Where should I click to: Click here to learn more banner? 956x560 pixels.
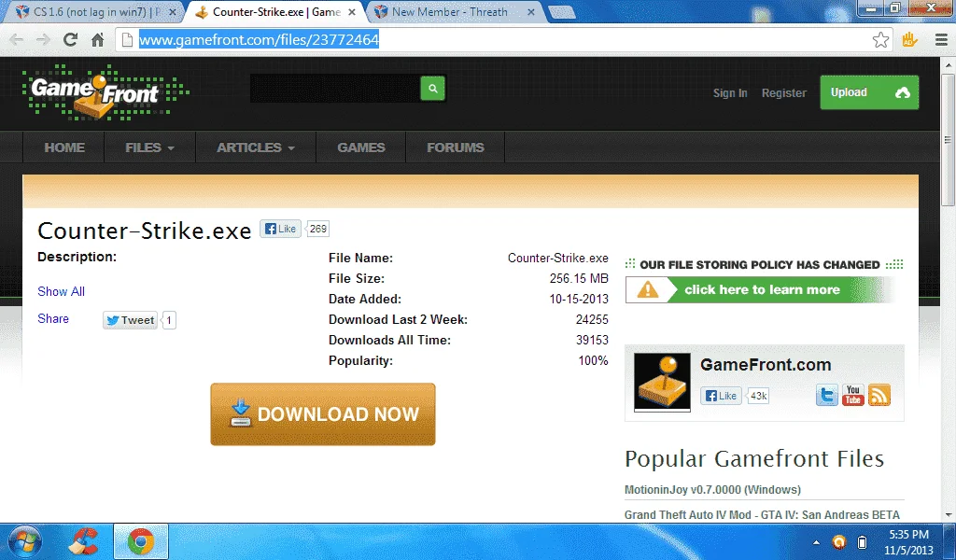tap(760, 290)
